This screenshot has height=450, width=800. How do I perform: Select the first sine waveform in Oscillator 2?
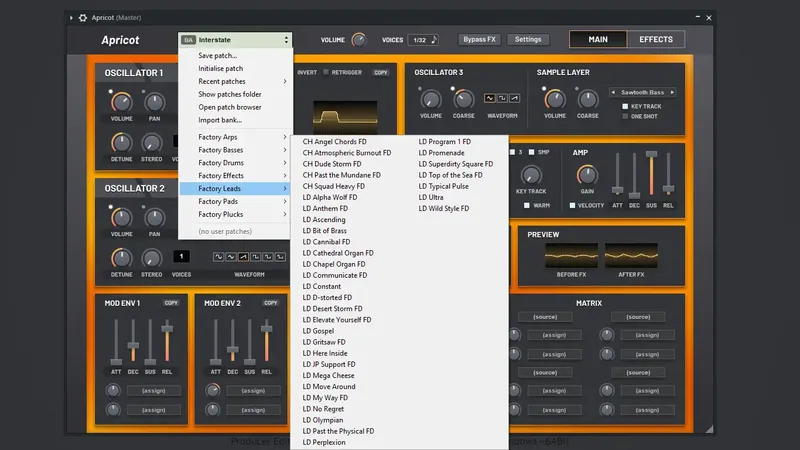point(218,257)
